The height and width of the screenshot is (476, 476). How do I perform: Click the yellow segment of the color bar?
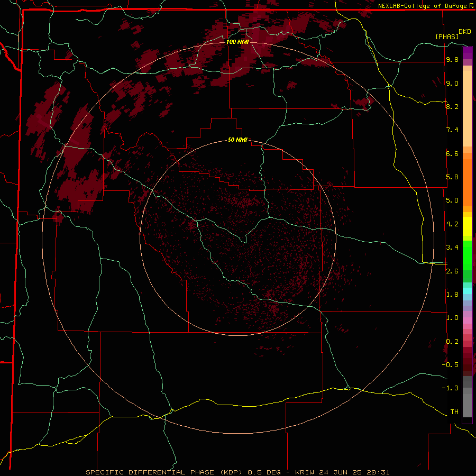point(467,226)
